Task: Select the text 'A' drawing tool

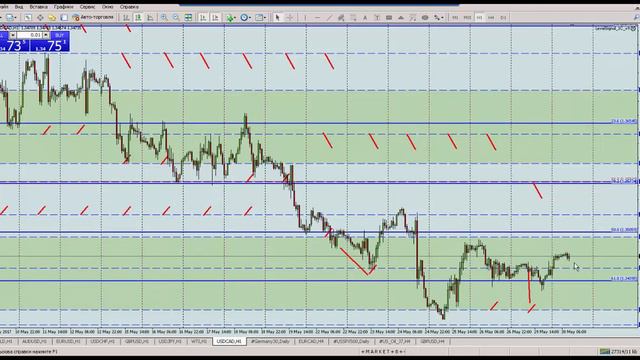Action: click(365, 18)
